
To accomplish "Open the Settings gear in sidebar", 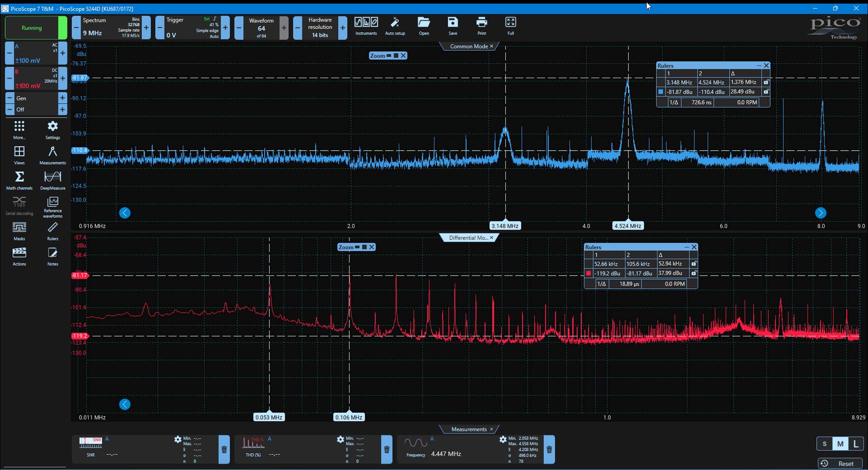I will click(x=53, y=130).
